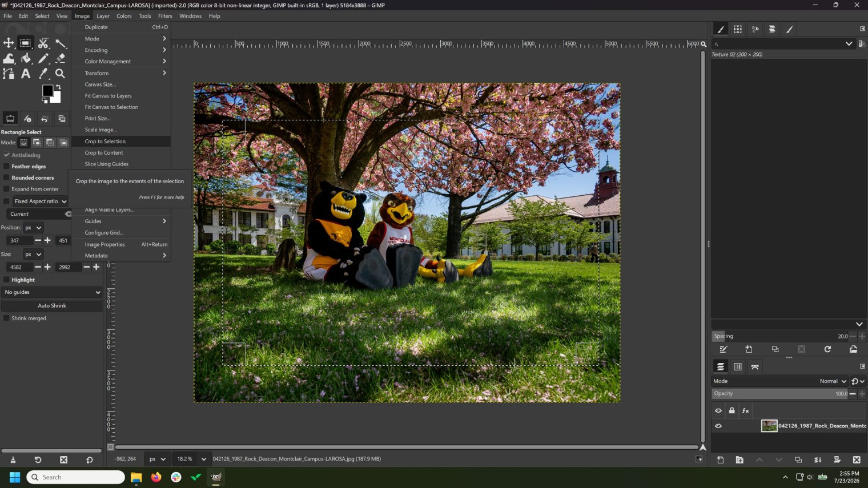This screenshot has height=488, width=868.
Task: Click the Position X field showing 347
Action: pos(20,241)
